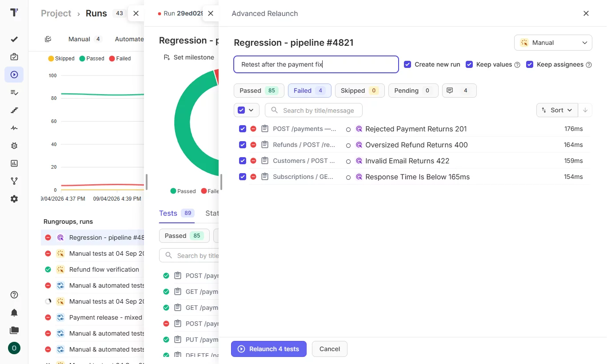Open the Pulse activity icon in sidebar

pyautogui.click(x=14, y=128)
